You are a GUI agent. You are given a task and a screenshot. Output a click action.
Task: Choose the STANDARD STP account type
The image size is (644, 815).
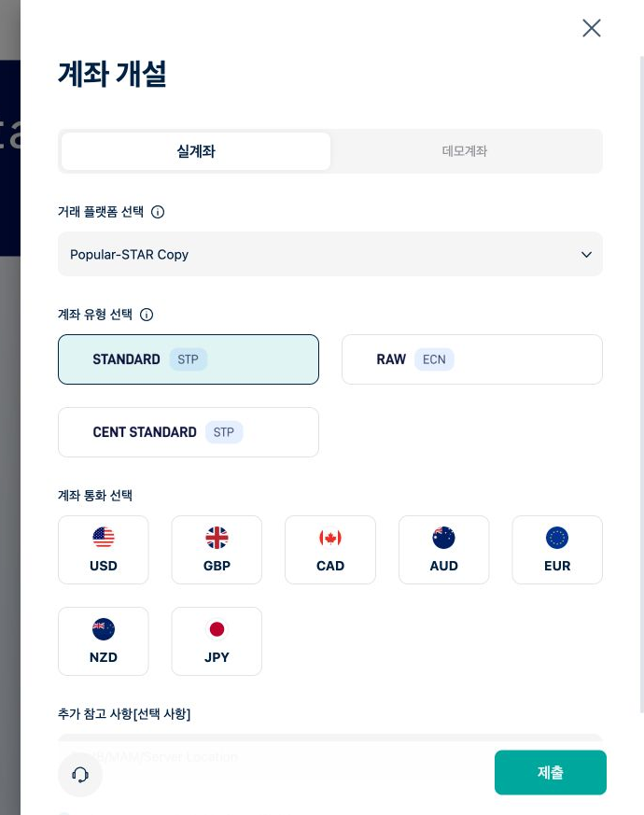tap(189, 359)
